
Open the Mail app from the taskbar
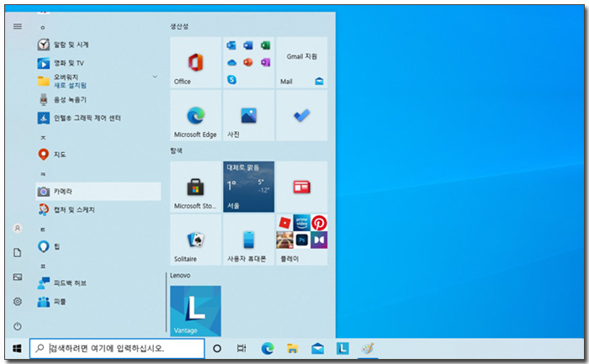[x=317, y=349]
